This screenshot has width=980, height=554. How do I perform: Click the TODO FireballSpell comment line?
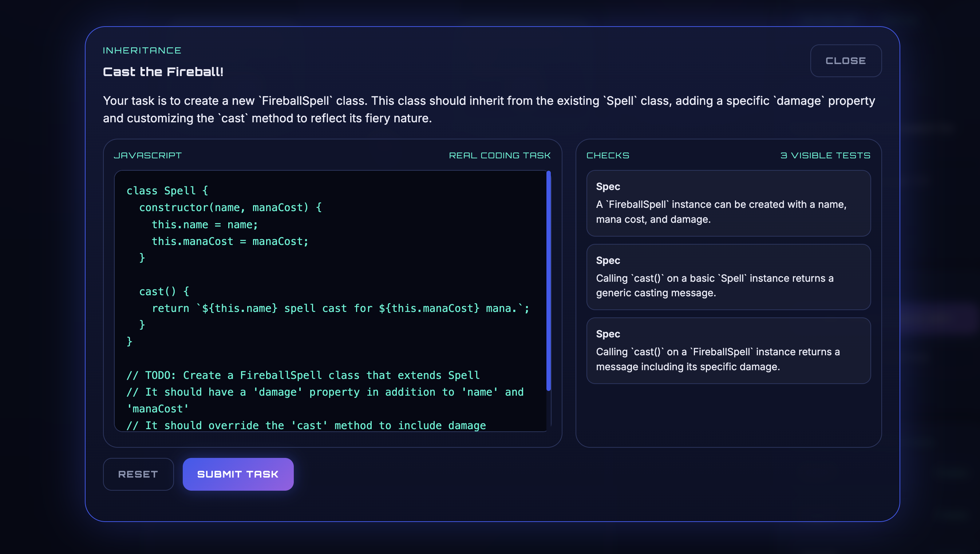click(303, 375)
